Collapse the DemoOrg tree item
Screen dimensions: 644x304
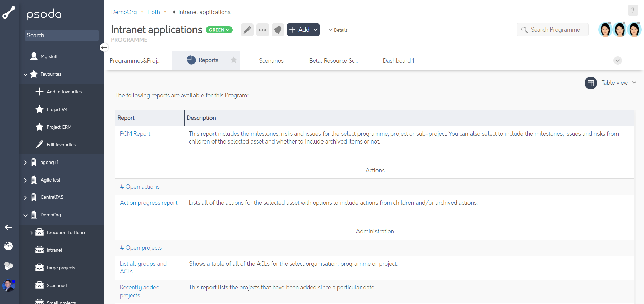click(25, 215)
